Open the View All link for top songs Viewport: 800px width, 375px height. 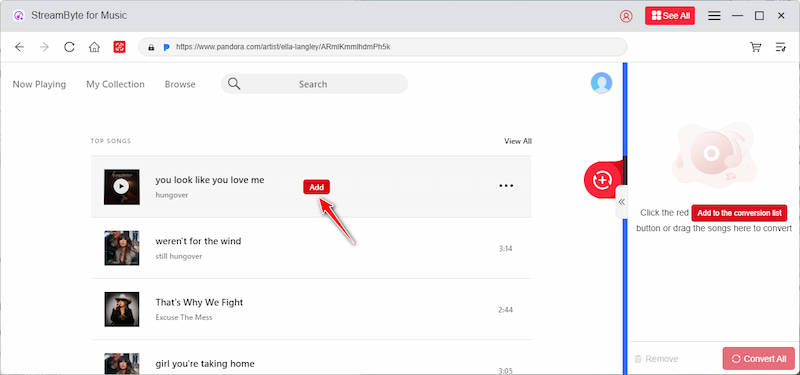tap(518, 141)
